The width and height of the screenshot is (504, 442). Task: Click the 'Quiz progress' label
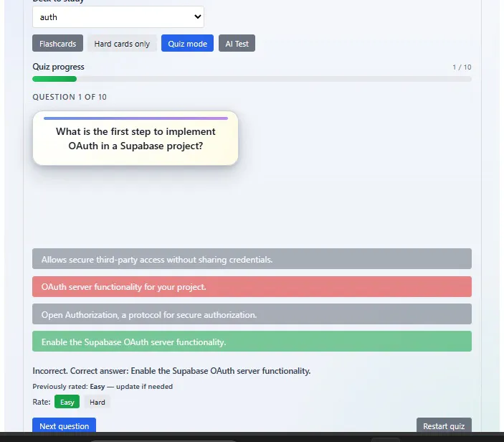click(x=58, y=67)
